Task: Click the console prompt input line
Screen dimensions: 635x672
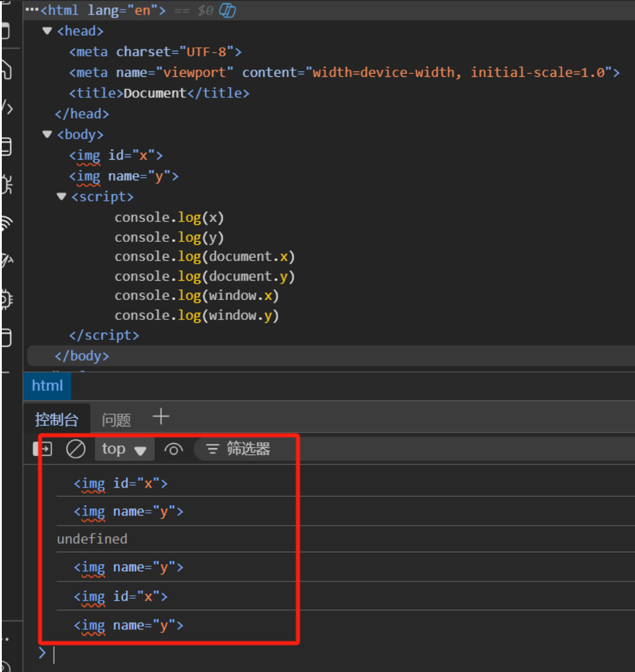Action: tap(343, 654)
